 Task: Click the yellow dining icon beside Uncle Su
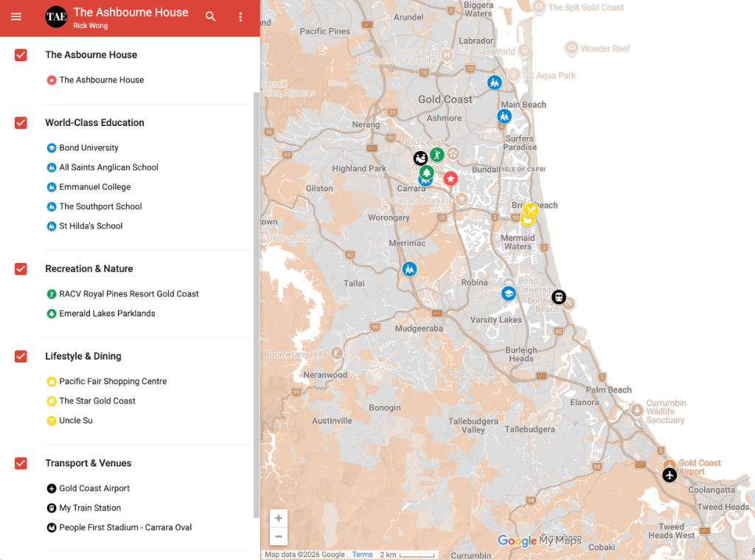(52, 421)
